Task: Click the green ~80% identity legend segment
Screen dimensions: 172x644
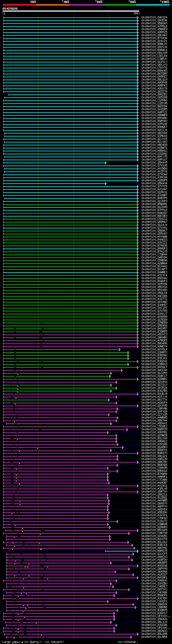Action: tap(119, 5)
